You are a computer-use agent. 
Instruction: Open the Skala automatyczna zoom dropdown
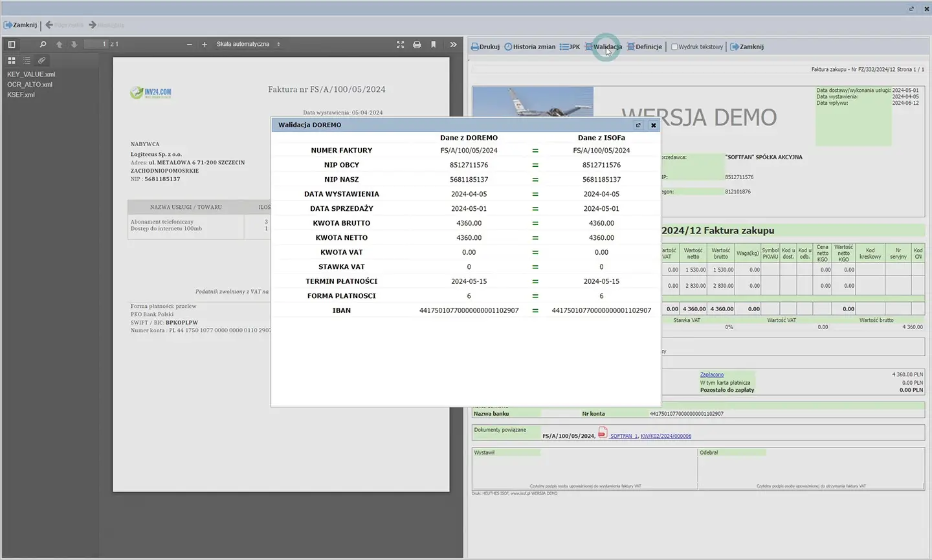point(248,45)
